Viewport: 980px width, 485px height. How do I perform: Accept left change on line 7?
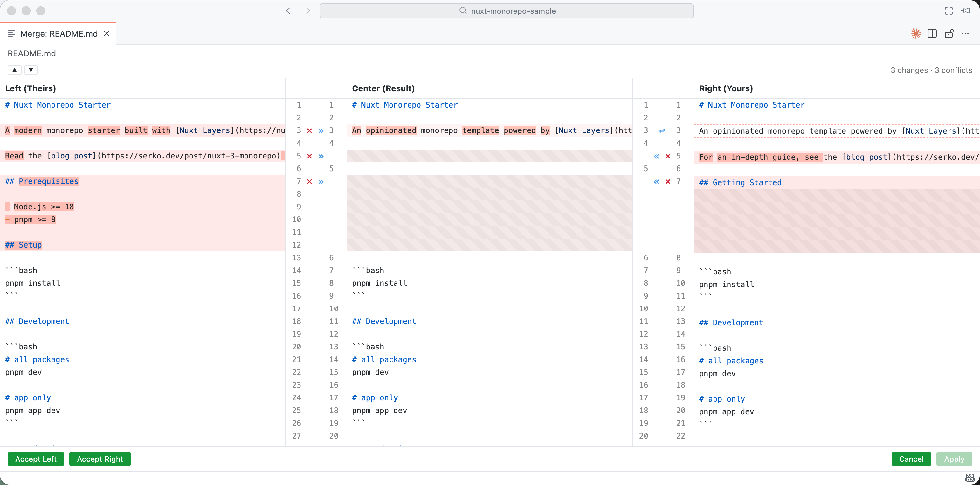(x=321, y=182)
